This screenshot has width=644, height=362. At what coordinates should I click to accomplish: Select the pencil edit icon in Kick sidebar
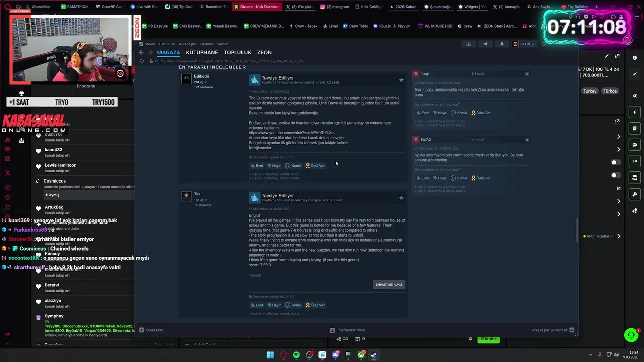point(635,74)
